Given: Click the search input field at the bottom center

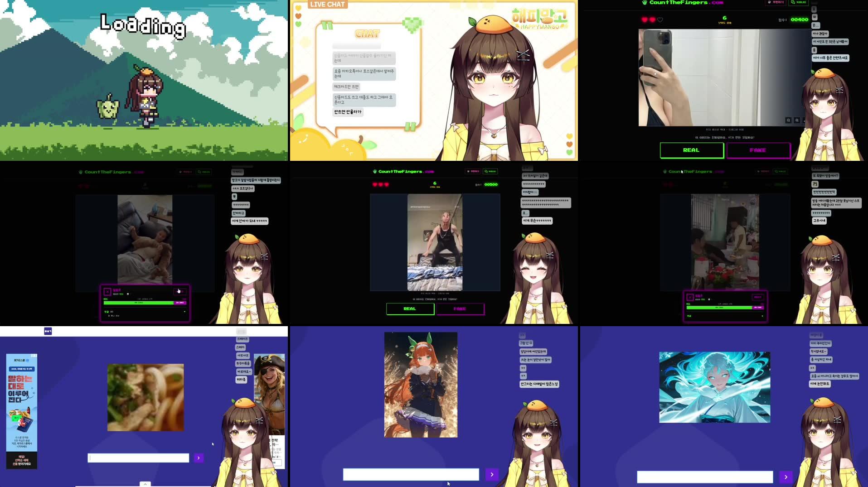Looking at the screenshot, I should 410,474.
